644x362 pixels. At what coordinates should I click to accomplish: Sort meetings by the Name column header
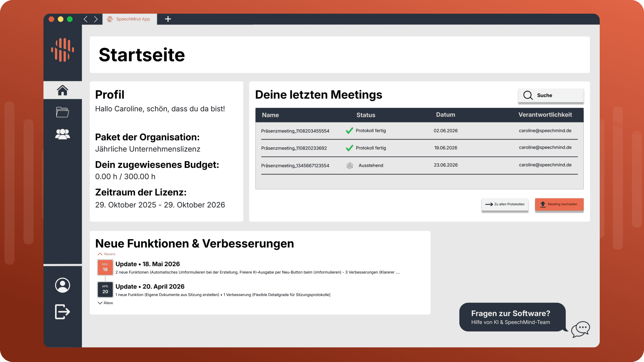pyautogui.click(x=270, y=115)
